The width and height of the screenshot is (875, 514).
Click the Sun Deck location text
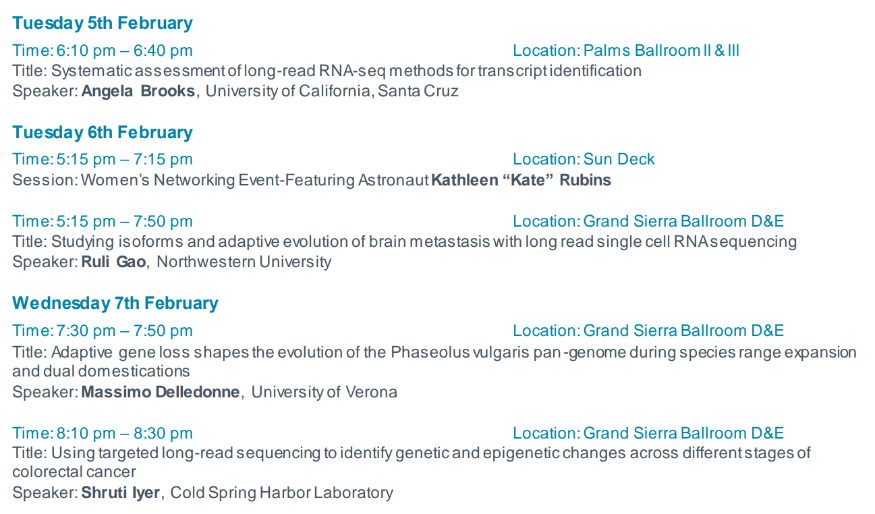click(x=619, y=159)
